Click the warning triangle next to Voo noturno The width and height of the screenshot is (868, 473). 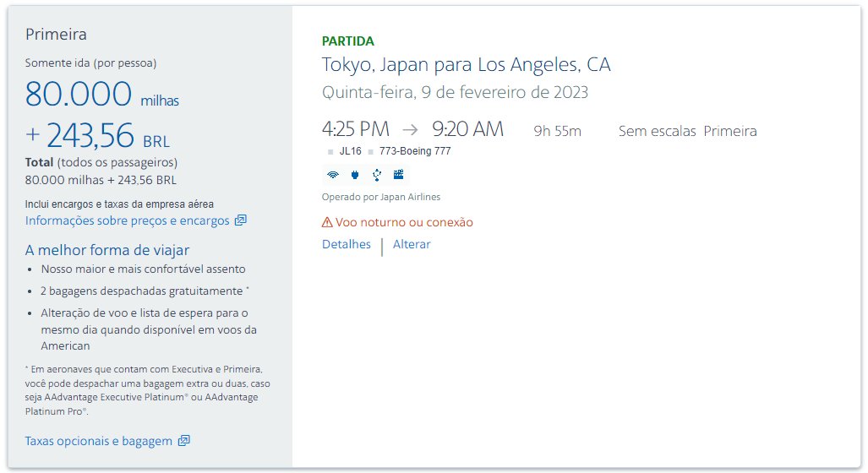point(327,222)
